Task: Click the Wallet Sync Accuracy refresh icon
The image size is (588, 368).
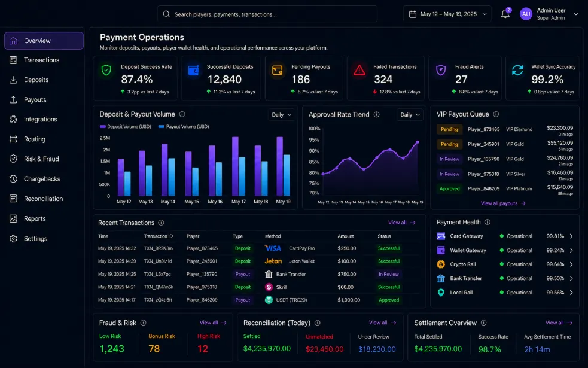Action: 517,70
